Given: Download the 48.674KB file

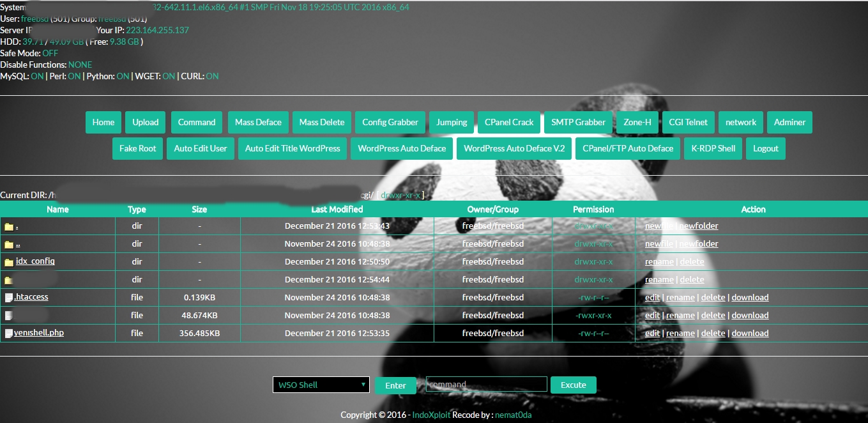Looking at the screenshot, I should coord(750,315).
